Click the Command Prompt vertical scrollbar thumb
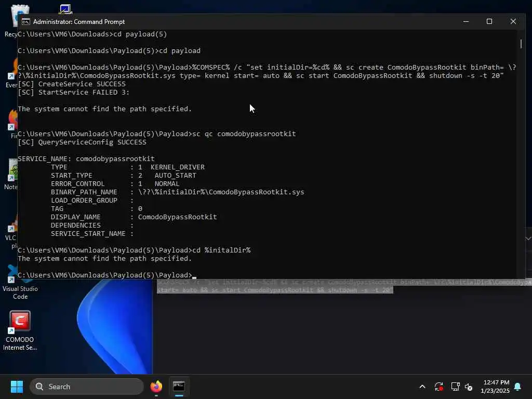Screen dimensions: 532x399 click(x=521, y=44)
